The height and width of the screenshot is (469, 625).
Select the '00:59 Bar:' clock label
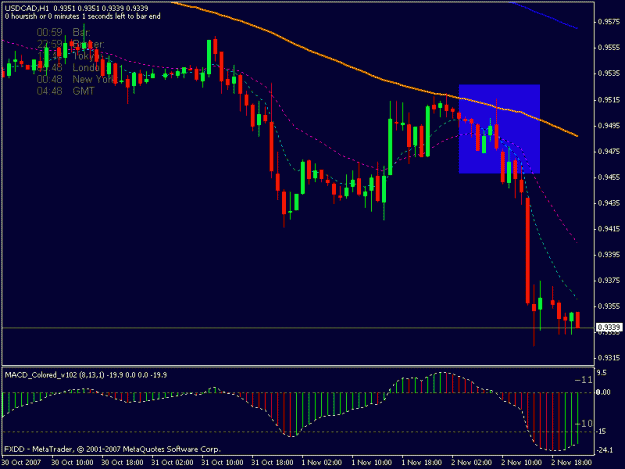(x=64, y=32)
